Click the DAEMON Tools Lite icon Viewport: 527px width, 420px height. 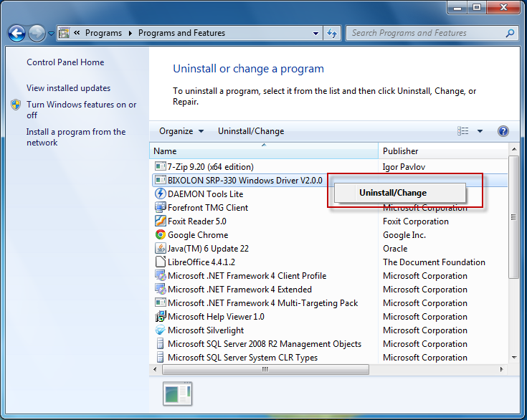point(161,194)
